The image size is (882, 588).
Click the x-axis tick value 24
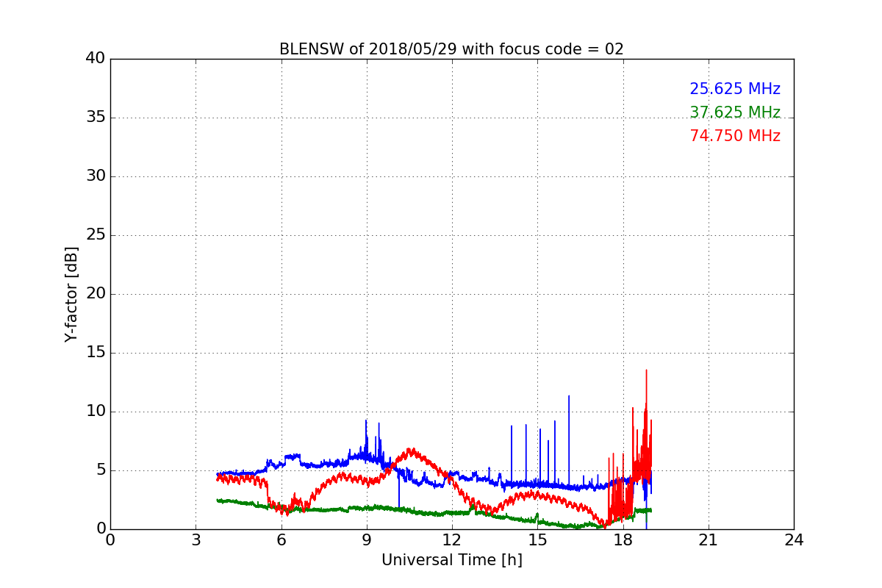point(794,540)
